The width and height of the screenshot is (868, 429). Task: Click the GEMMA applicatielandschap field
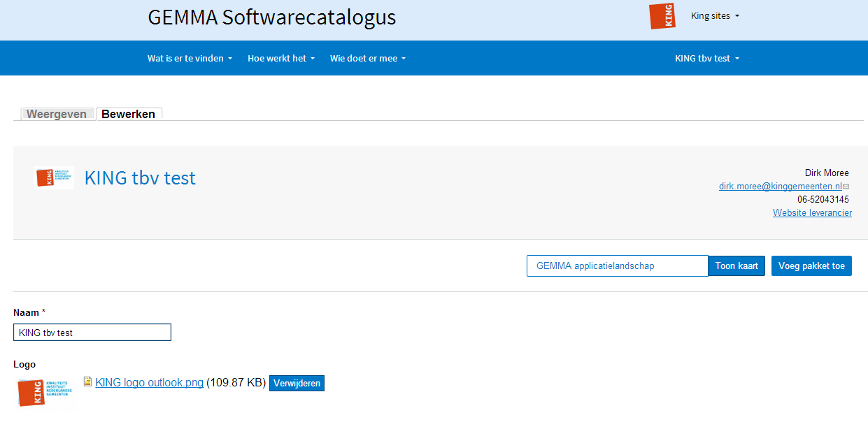[618, 266]
